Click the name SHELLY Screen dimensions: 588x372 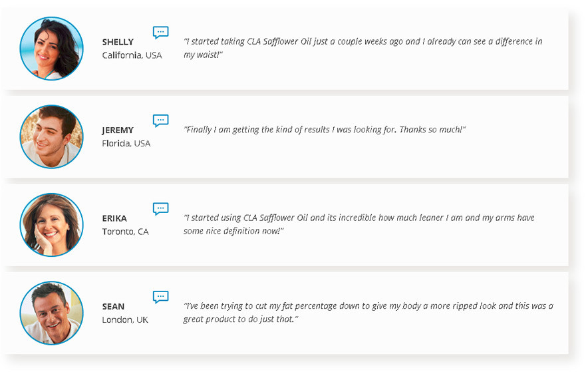pyautogui.click(x=118, y=42)
